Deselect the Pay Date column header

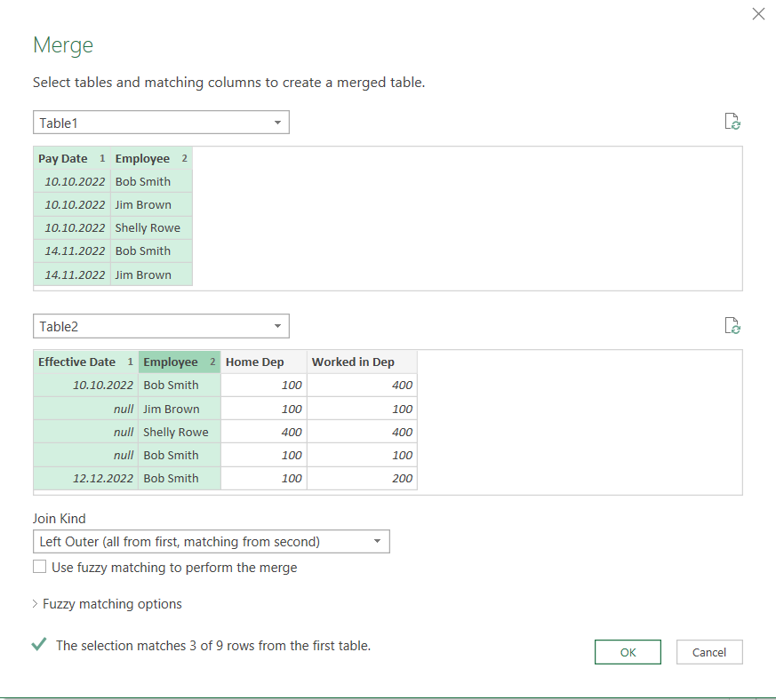[62, 158]
